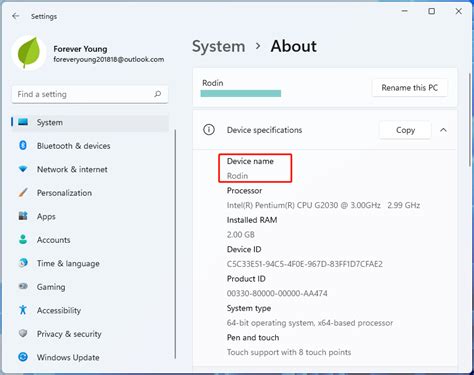Click the Gaming controller icon
Screen dimensions: 474x375
(23, 286)
